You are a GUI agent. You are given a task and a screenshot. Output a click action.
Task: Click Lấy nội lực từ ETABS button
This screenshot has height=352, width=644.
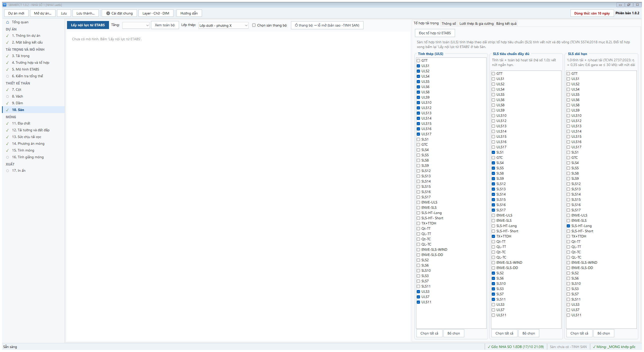coord(88,25)
